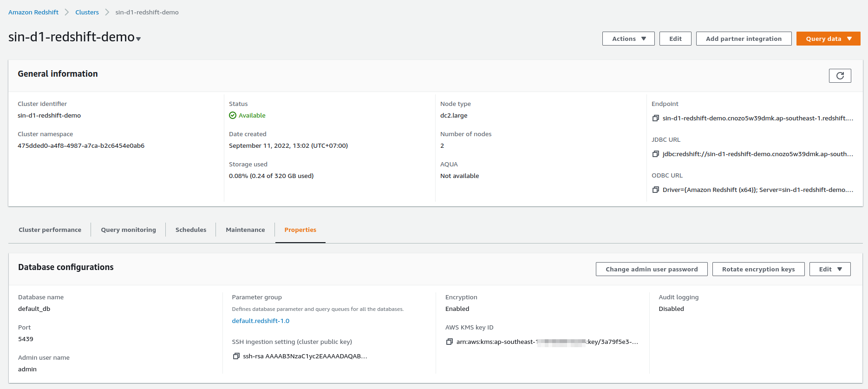
Task: Select the date created September 11, 2022 value
Action: point(288,145)
